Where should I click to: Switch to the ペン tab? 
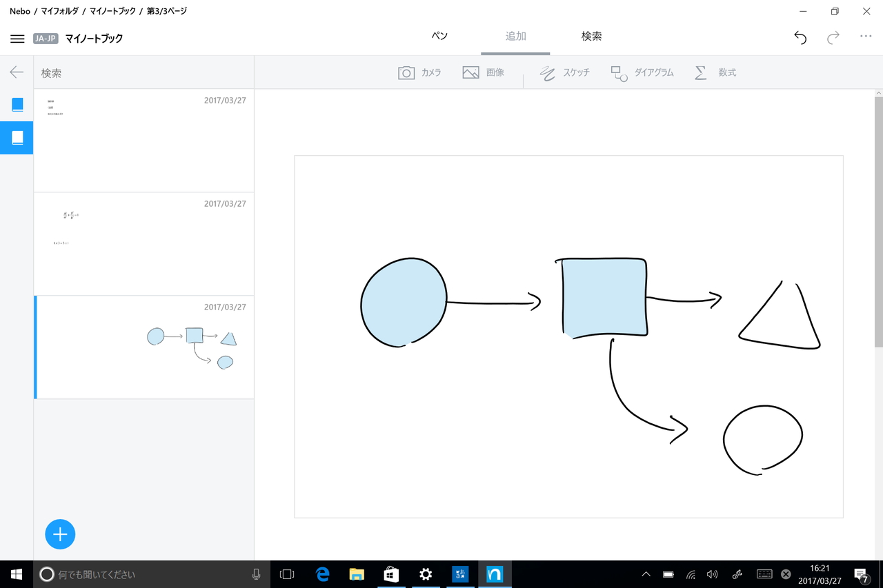tap(439, 35)
